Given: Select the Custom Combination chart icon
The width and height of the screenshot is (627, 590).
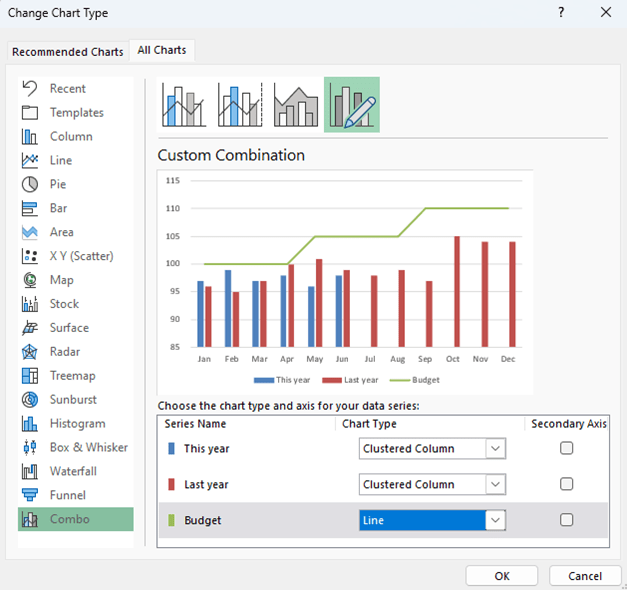Looking at the screenshot, I should point(352,105).
